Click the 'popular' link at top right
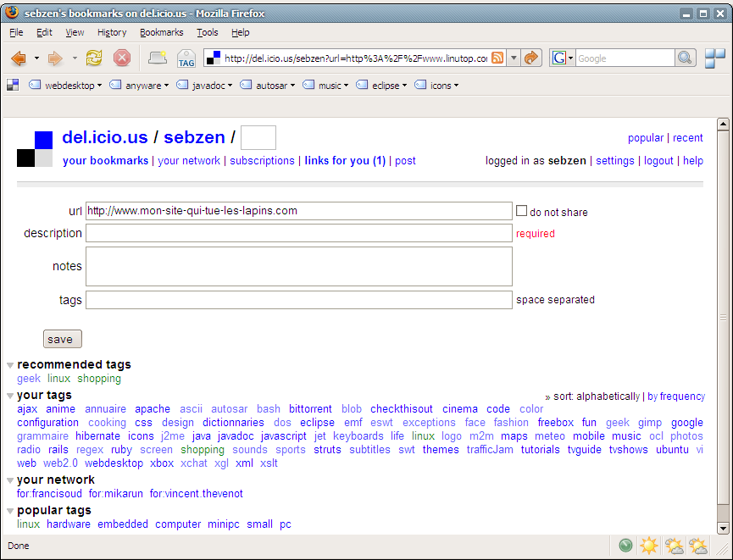Screen dimensions: 733x560 pos(646,138)
